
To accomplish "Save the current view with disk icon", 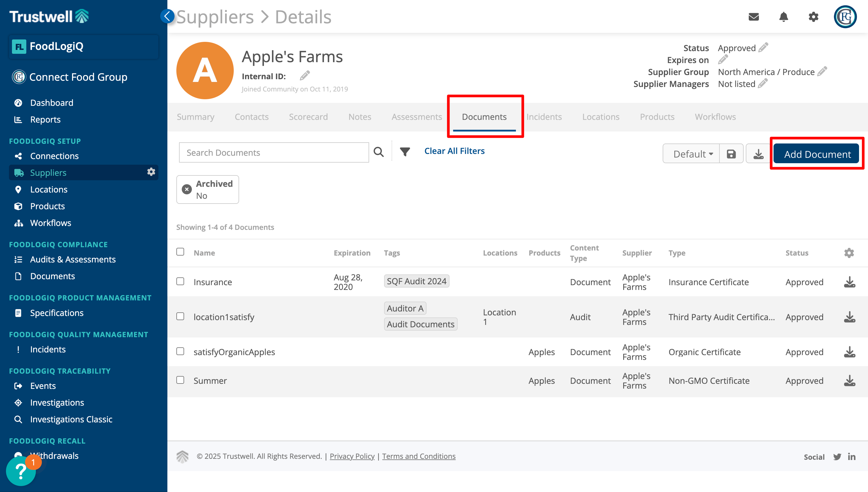I will click(731, 154).
